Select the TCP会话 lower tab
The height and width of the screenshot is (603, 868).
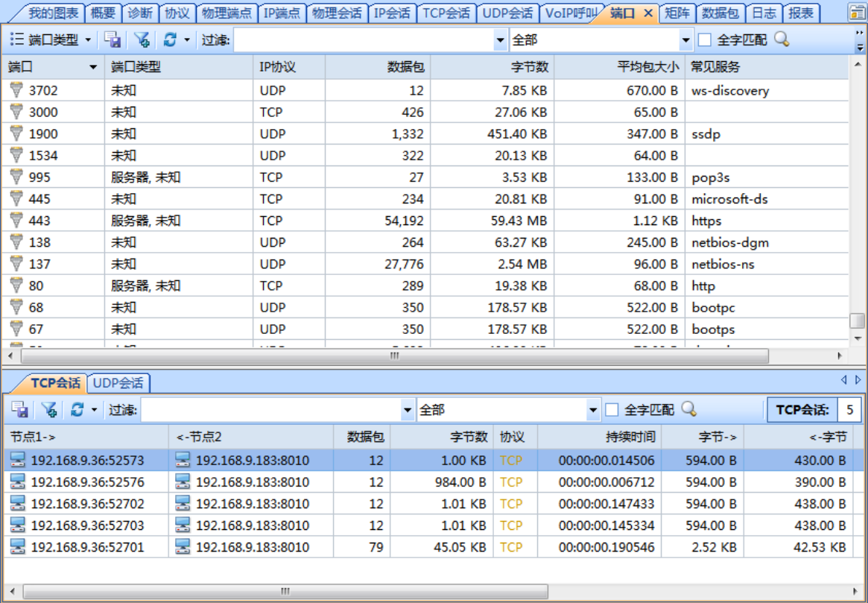tap(55, 382)
